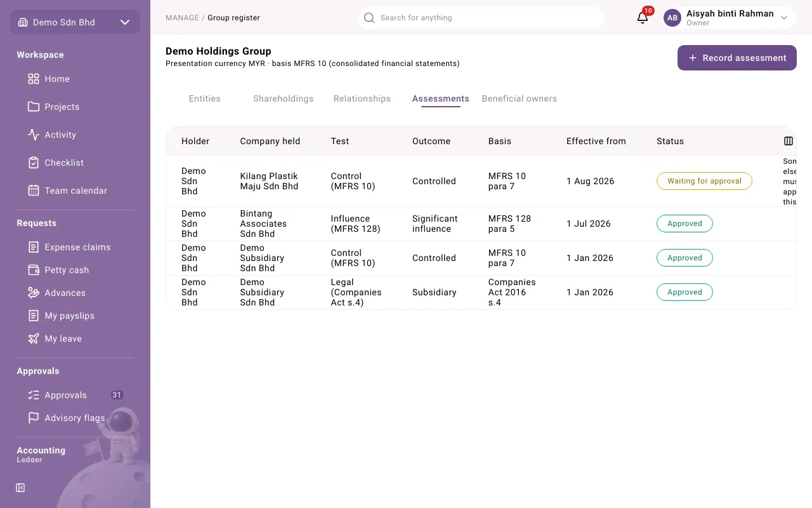Click the MFRS 128 para 5 basis cell
The image size is (812, 508).
(x=509, y=224)
